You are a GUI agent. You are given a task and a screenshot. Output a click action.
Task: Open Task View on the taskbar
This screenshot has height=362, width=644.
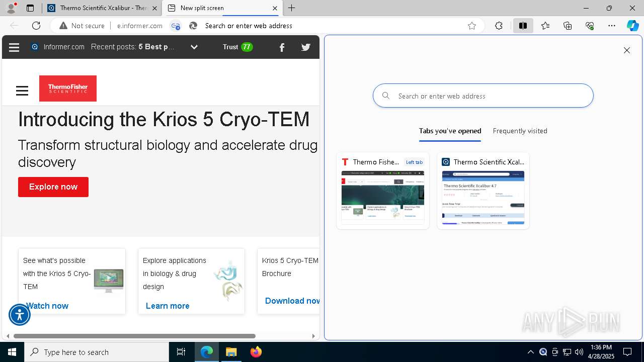(x=181, y=352)
